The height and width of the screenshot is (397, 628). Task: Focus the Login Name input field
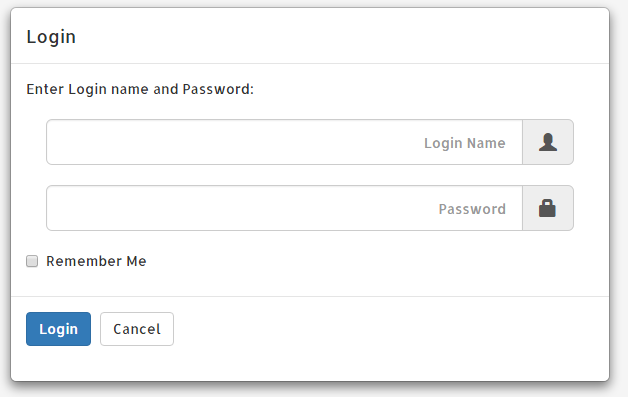tap(284, 142)
